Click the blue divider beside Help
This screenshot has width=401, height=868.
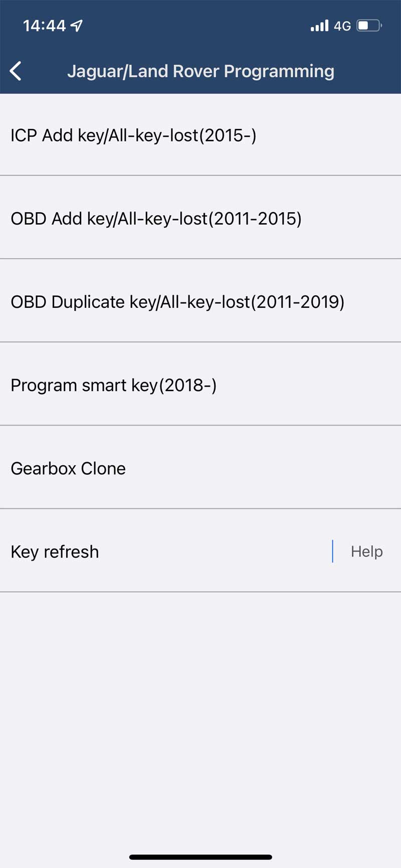coord(332,551)
